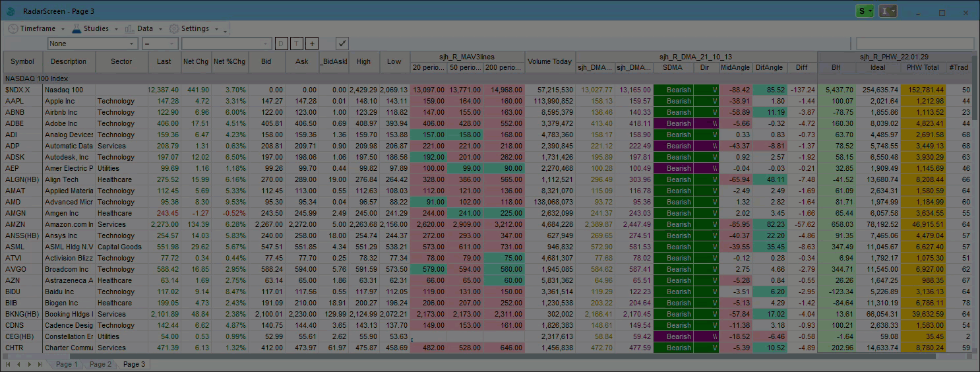Image resolution: width=980 pixels, height=372 pixels.
Task: Click the Volume Today column header
Action: (549, 61)
